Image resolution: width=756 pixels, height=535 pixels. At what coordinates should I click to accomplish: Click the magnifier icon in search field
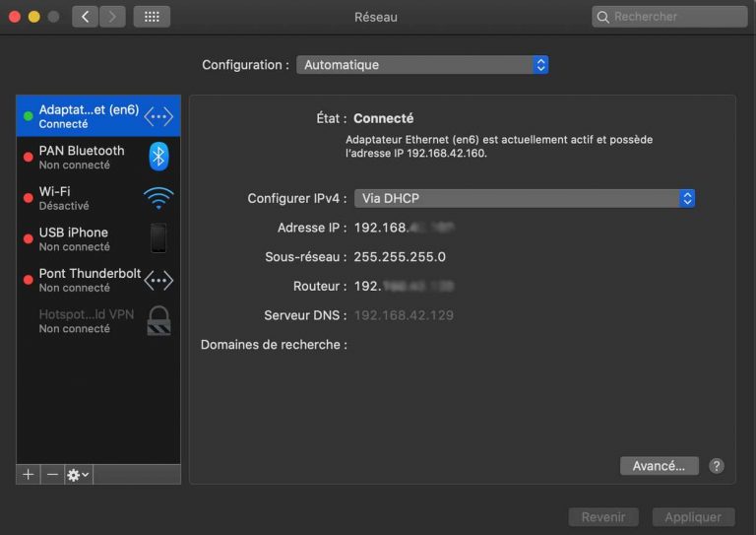tap(602, 18)
